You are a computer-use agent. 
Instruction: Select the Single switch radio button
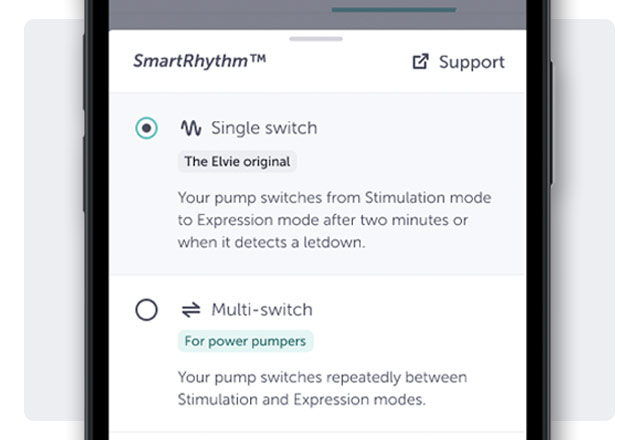147,128
